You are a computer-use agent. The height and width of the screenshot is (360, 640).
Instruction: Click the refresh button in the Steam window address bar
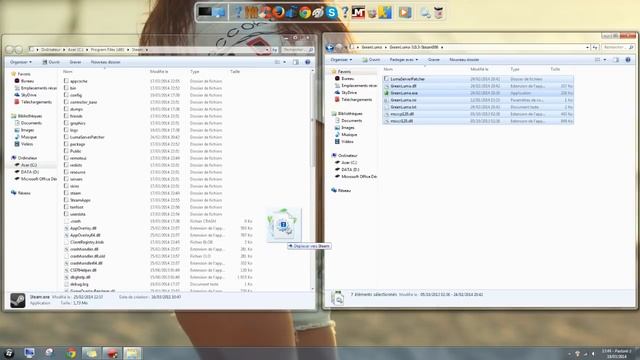click(x=275, y=50)
